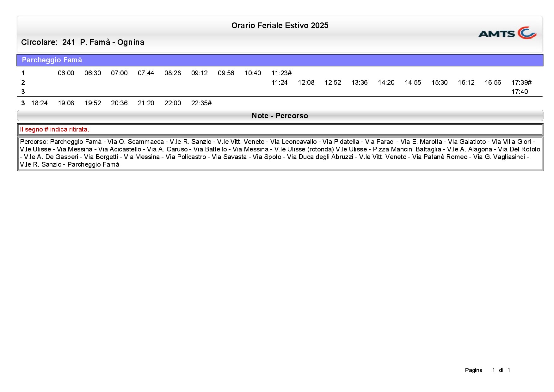Click the row number 2 label

(x=23, y=83)
